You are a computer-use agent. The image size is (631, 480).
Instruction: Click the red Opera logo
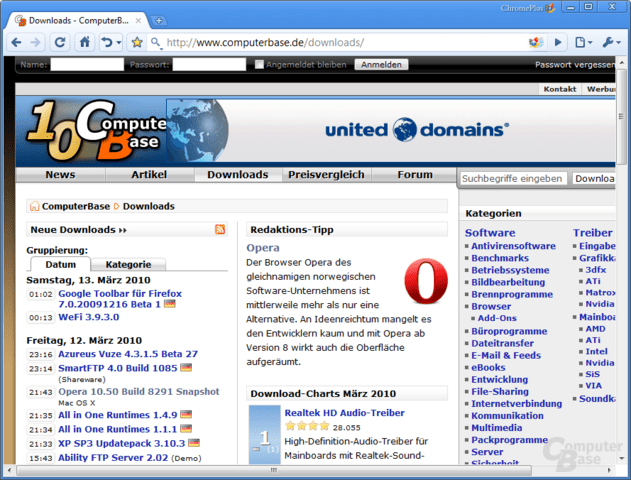pos(426,281)
